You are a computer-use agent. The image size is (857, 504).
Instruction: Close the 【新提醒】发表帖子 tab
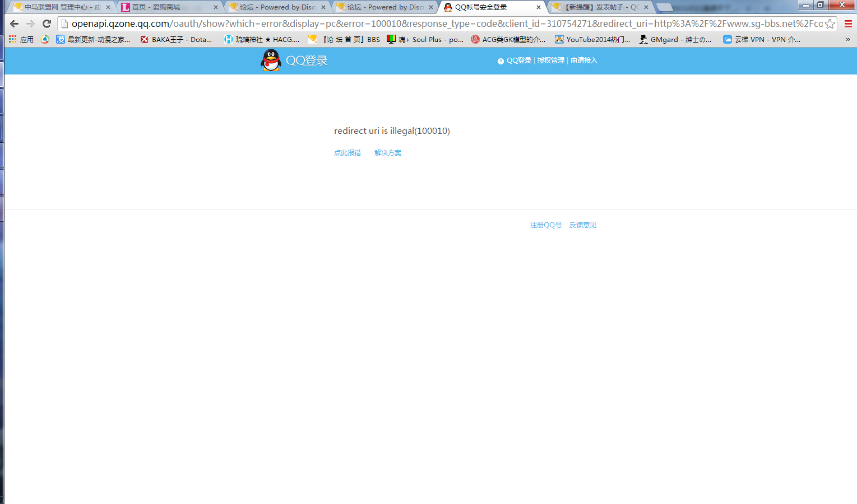(646, 7)
